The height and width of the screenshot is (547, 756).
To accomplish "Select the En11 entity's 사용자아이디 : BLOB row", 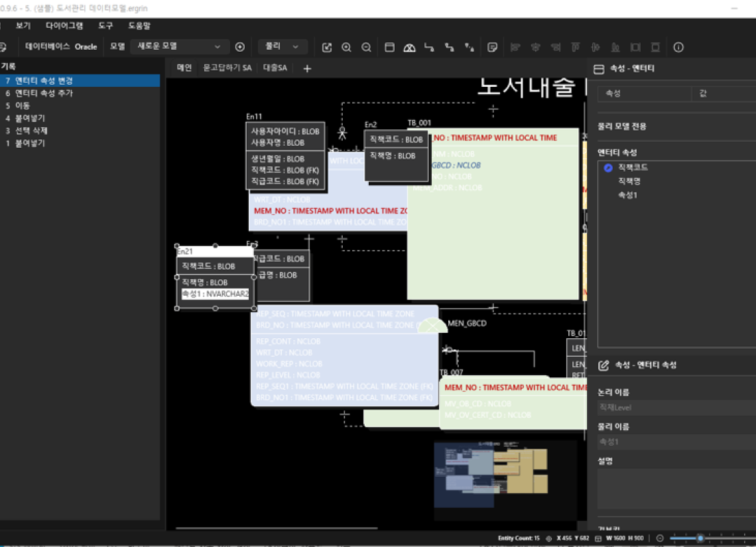I will 285,131.
